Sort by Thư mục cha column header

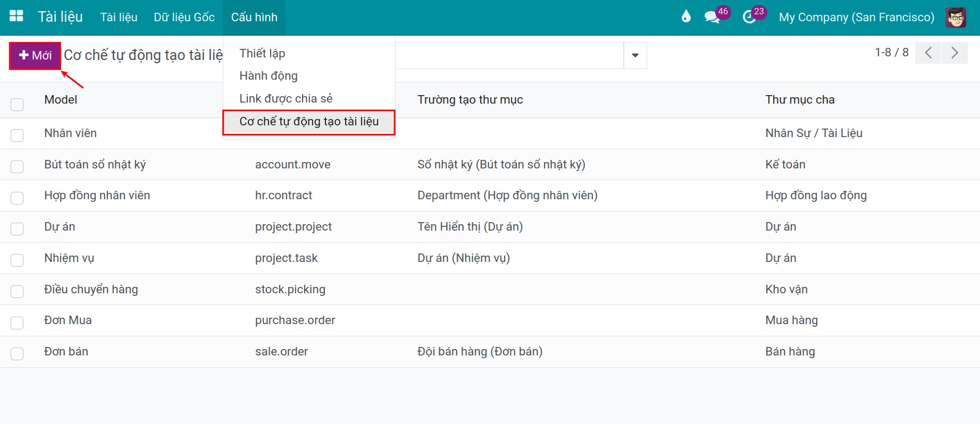[x=800, y=99]
